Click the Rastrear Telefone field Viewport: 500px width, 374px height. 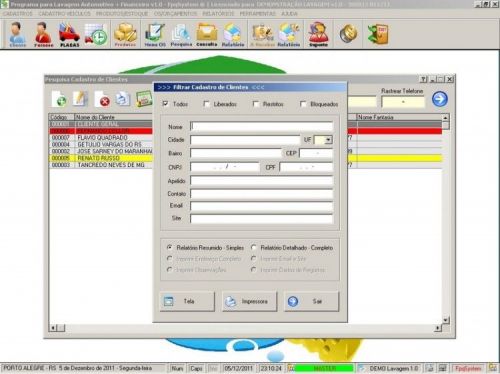[x=403, y=102]
